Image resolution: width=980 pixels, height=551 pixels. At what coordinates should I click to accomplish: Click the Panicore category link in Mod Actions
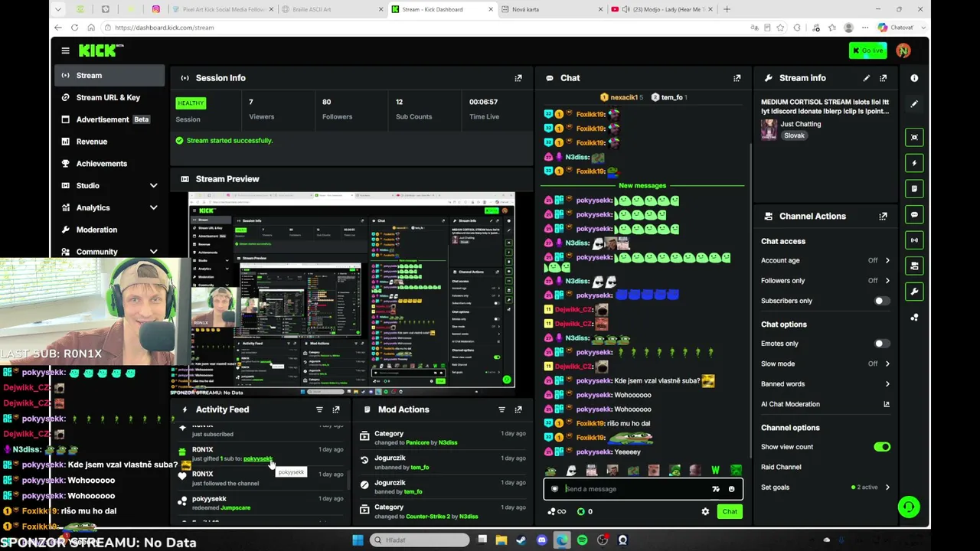[x=417, y=442]
